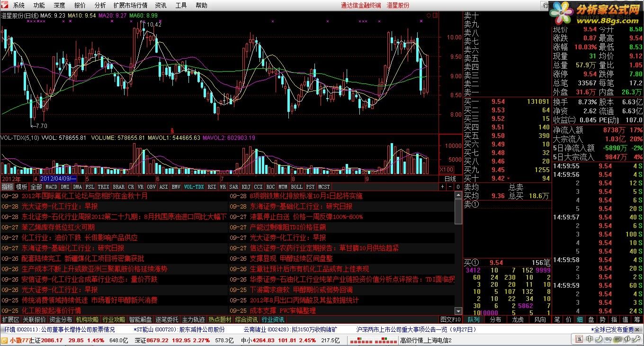Open the 行业资讯 tab
The height and width of the screenshot is (346, 644).
(x=273, y=319)
